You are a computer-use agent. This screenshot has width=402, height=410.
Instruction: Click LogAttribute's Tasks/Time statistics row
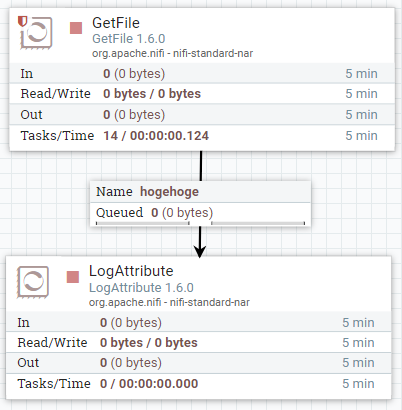199,384
